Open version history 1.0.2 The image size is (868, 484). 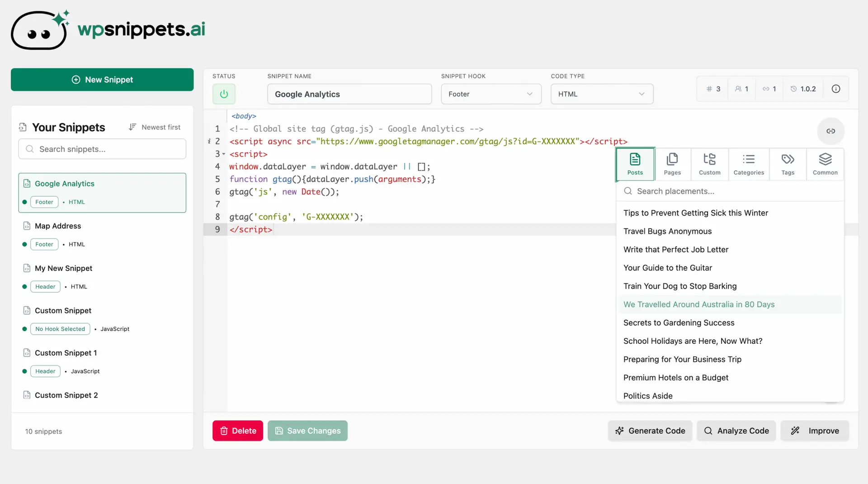pos(803,89)
